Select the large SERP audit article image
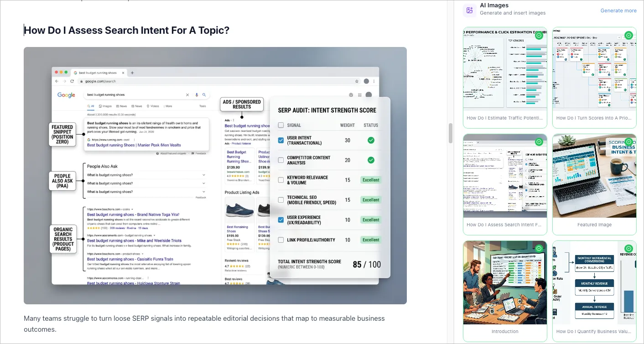The width and height of the screenshot is (644, 344). click(215, 176)
